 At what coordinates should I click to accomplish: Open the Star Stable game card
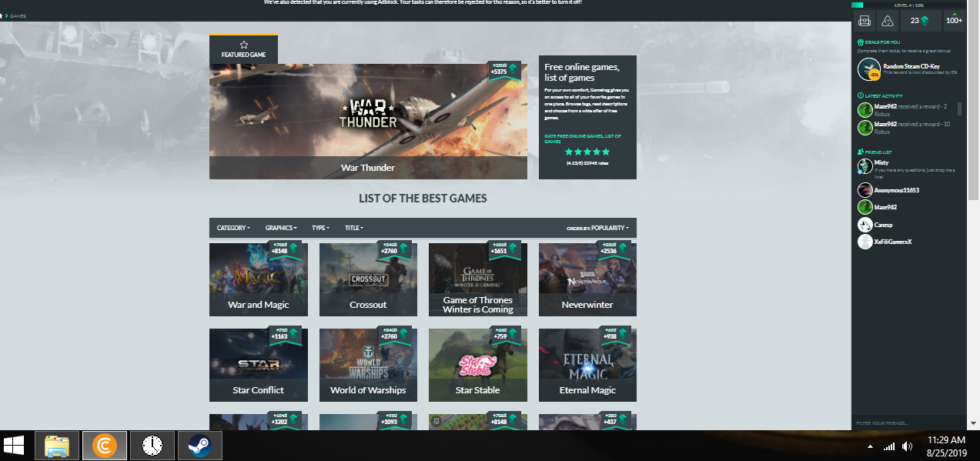pos(478,365)
